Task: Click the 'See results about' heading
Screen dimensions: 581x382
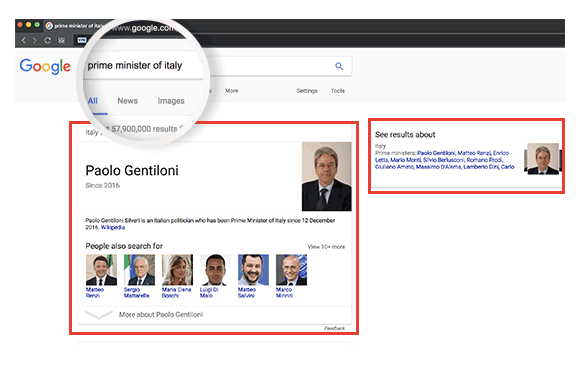Action: coord(405,134)
